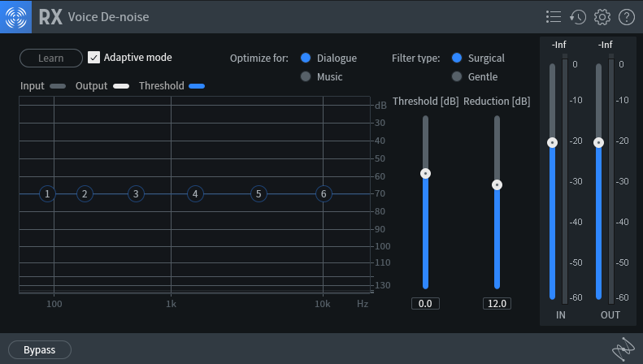
Task: Click the '130' dB axis label
Action: [x=383, y=285]
